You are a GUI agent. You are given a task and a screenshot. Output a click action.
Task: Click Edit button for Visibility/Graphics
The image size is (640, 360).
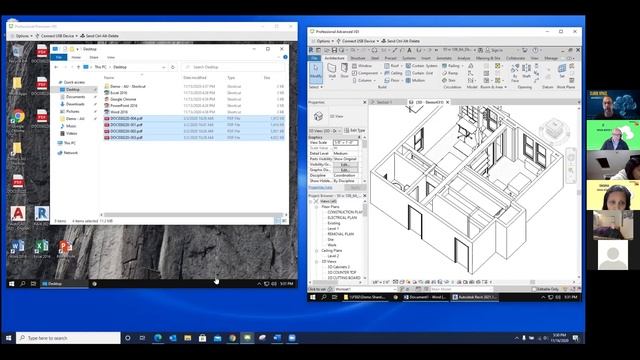tap(345, 164)
